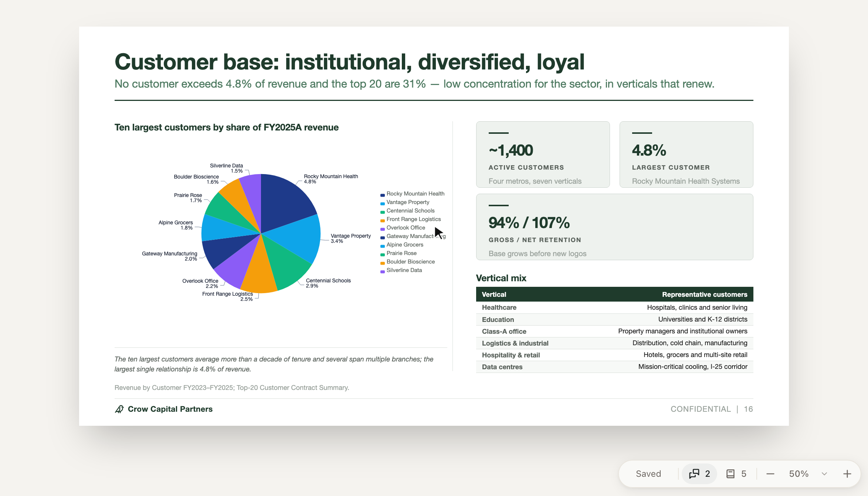
Task: Click the Alpine Grocers legend entry
Action: click(402, 245)
